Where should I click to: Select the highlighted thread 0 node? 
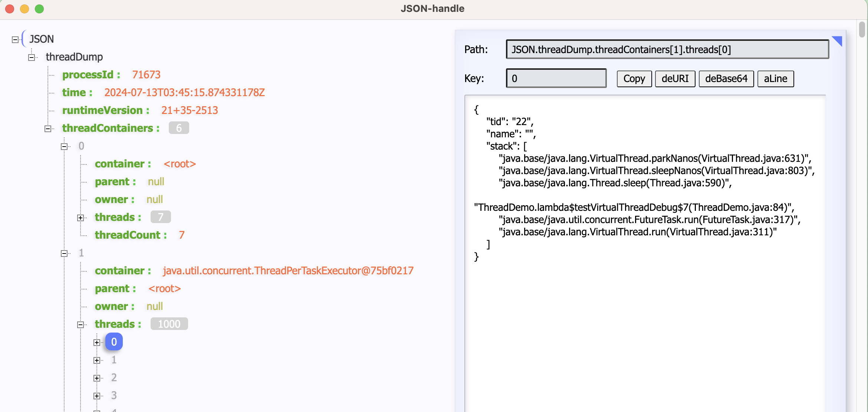tap(114, 341)
